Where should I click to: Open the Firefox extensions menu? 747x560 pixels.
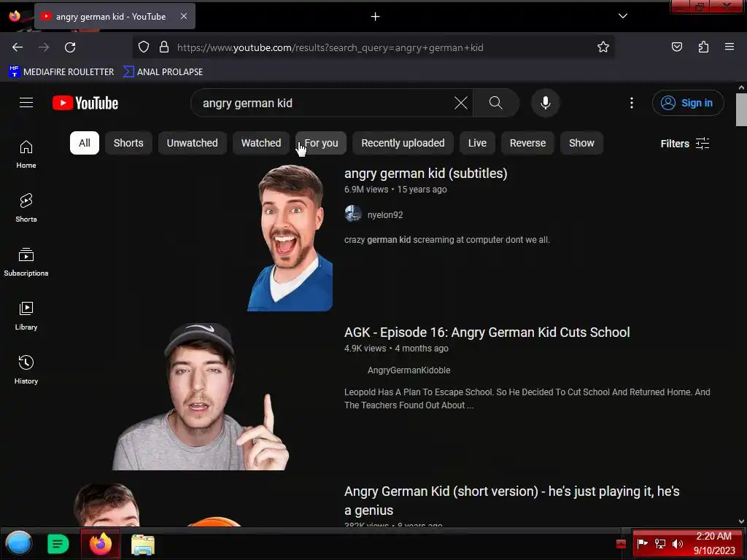click(703, 47)
